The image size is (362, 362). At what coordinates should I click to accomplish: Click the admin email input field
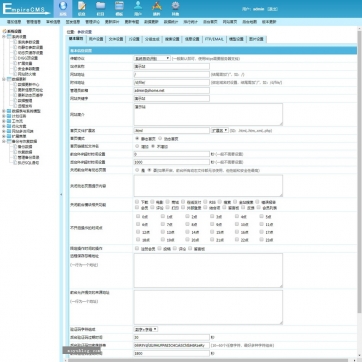click(x=172, y=90)
